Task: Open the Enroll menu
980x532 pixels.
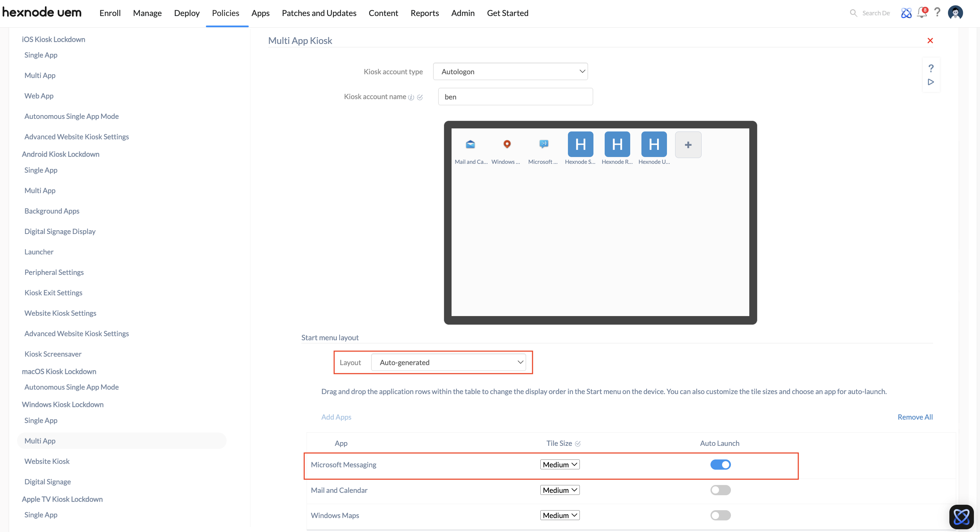Action: click(x=110, y=13)
